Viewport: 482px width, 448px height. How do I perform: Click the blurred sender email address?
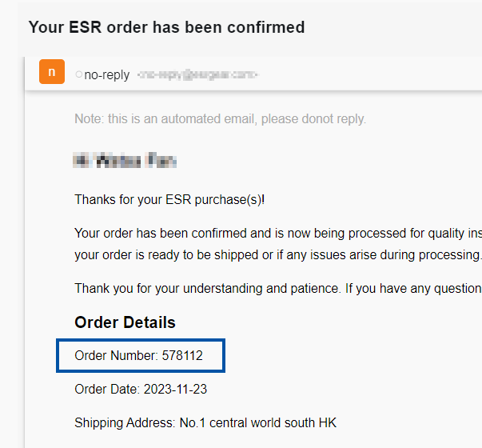click(x=197, y=74)
